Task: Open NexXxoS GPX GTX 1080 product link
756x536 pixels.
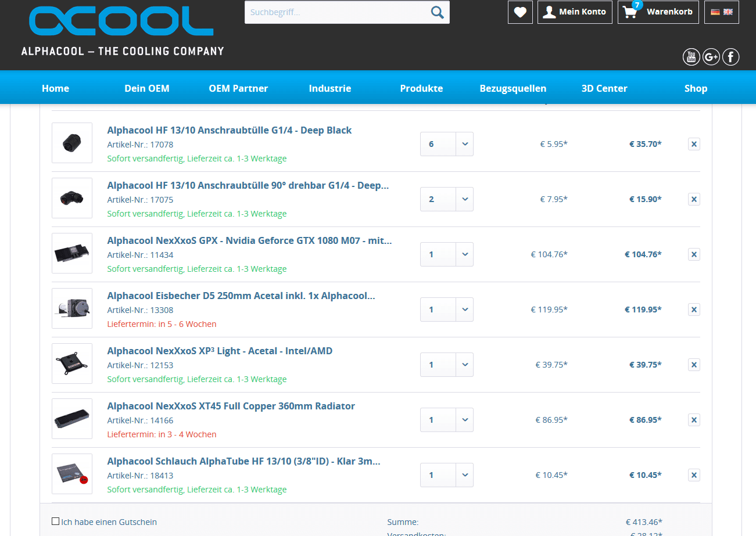Action: tap(249, 240)
